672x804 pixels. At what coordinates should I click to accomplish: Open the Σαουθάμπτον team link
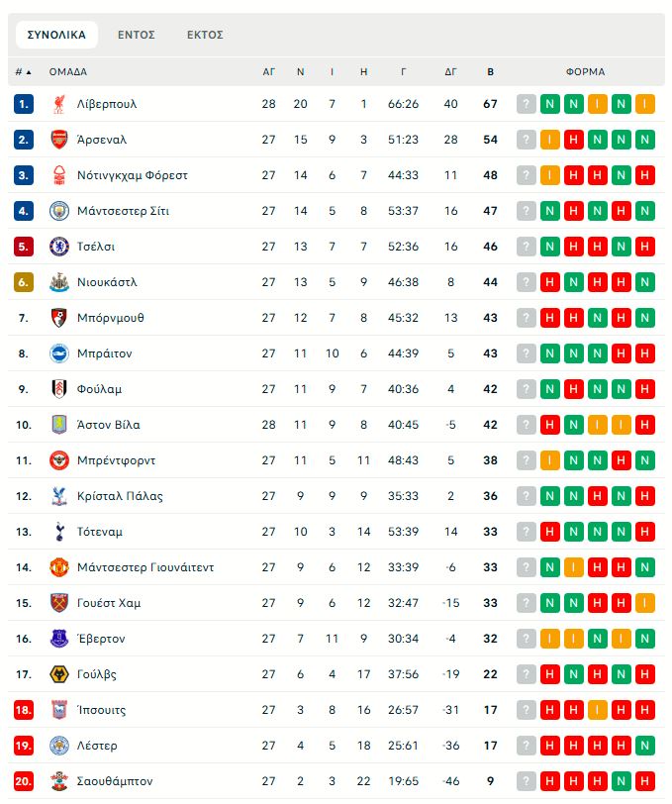(x=115, y=781)
